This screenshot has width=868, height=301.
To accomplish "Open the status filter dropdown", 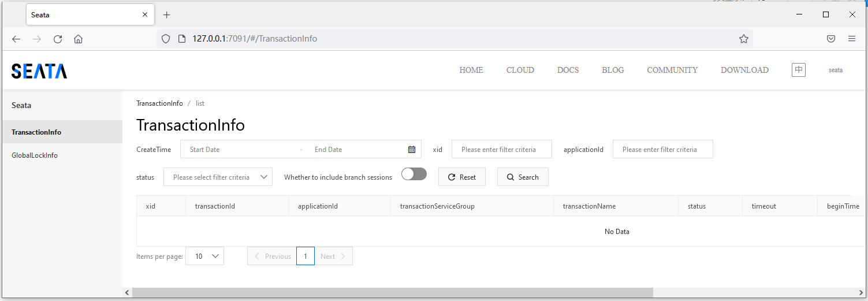I will point(218,177).
